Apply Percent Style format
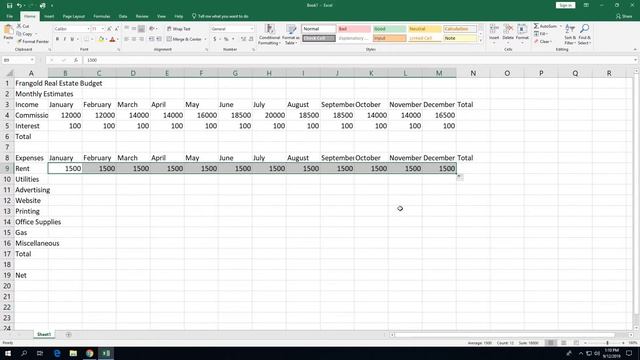This screenshot has width=640, height=360. [x=226, y=39]
